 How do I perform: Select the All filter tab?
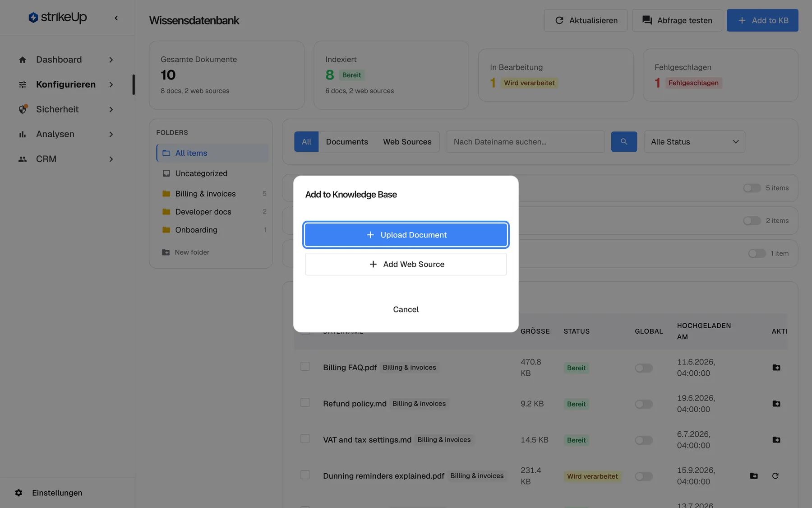point(306,142)
